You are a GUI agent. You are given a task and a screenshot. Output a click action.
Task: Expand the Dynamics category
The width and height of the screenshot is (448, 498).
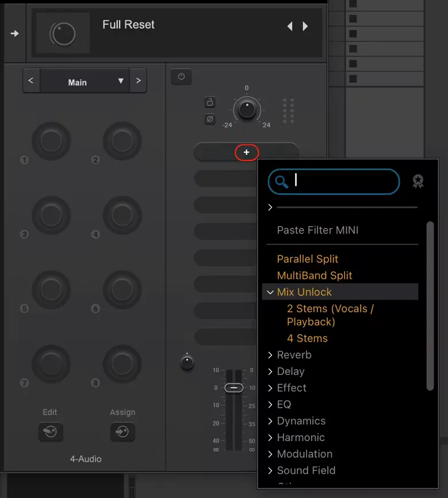(270, 421)
